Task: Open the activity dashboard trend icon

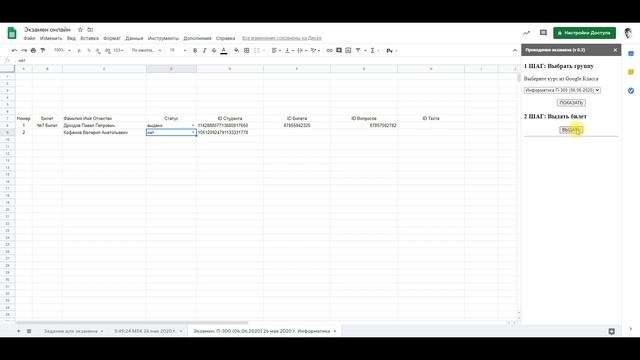Action: 527,33
